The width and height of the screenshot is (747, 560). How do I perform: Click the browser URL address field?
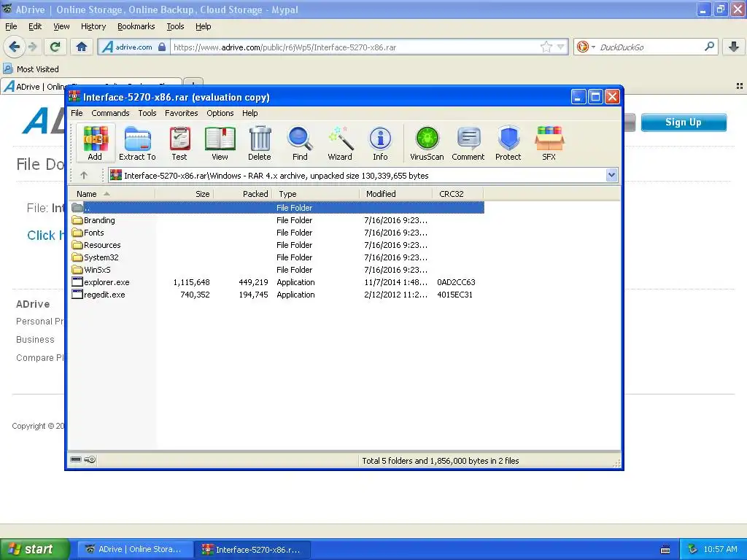pos(355,47)
